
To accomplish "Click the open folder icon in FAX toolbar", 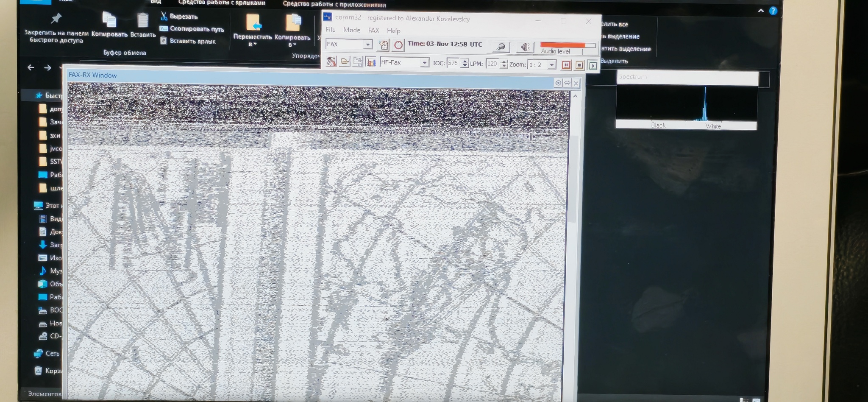I will (345, 62).
